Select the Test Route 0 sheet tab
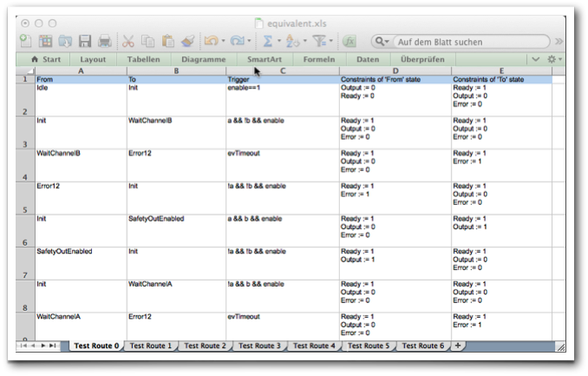Viewport: 588px width, 376px height. (96, 346)
